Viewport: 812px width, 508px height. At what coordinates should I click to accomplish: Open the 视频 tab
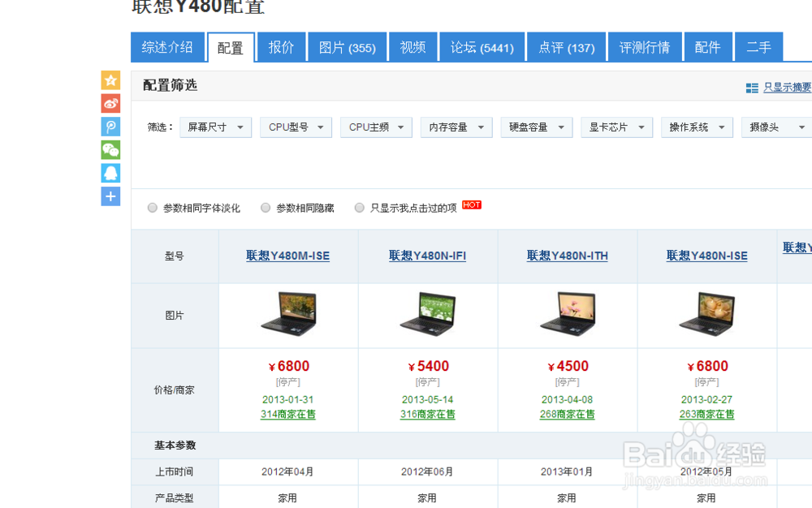click(x=412, y=47)
